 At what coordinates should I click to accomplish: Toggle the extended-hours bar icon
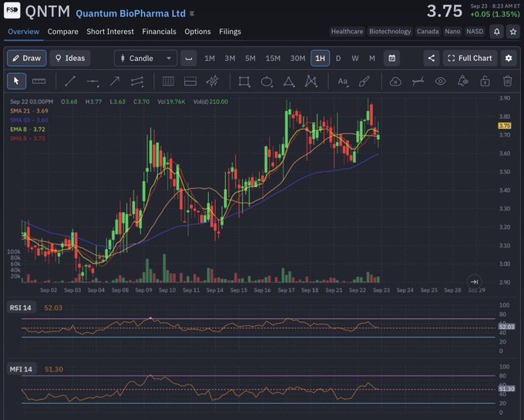(x=189, y=59)
